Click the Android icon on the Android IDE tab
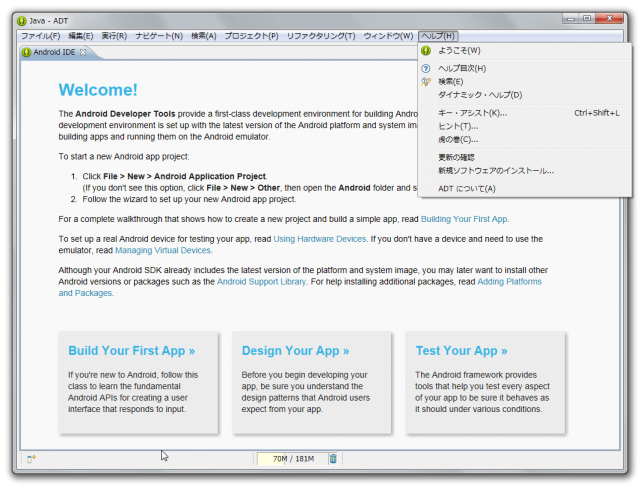The image size is (640, 486). pyautogui.click(x=27, y=52)
